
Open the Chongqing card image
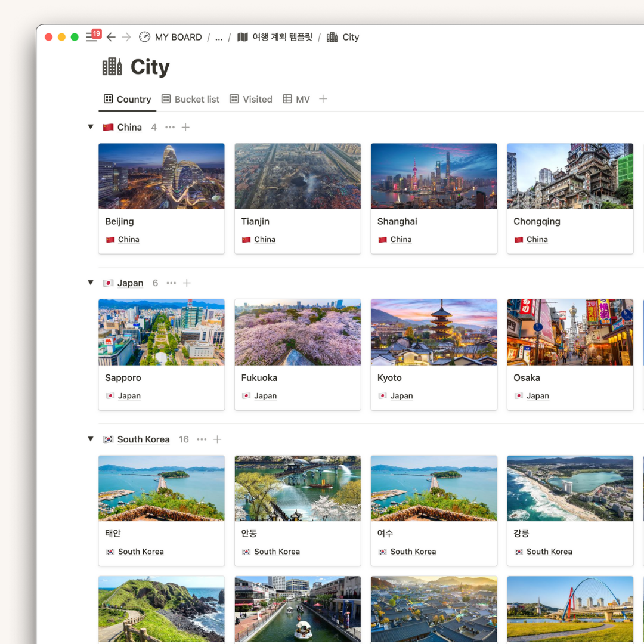point(570,176)
